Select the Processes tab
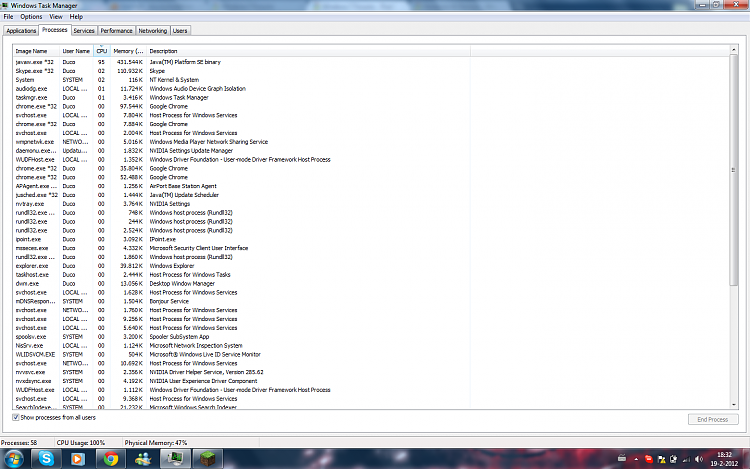 pyautogui.click(x=55, y=30)
